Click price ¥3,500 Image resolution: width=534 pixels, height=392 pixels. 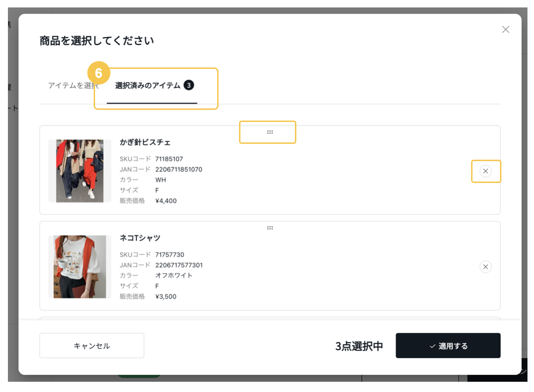pos(166,297)
